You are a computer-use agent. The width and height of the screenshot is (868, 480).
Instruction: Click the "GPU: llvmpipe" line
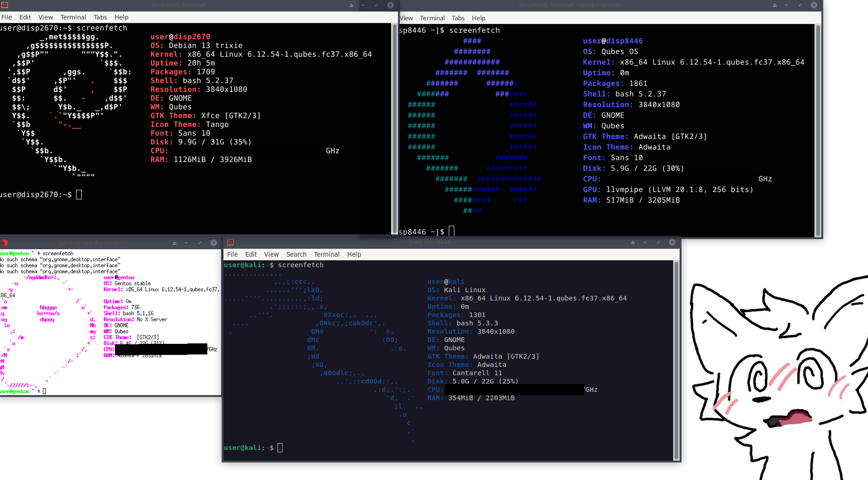pyautogui.click(x=668, y=190)
